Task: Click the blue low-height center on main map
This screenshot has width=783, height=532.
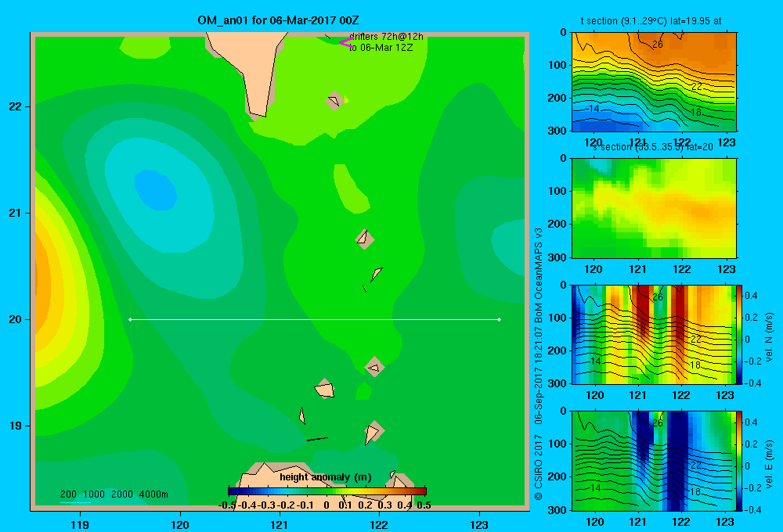Action: pos(156,189)
